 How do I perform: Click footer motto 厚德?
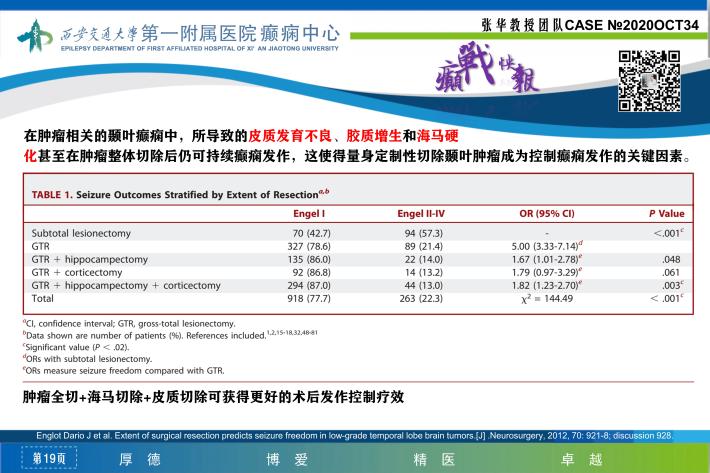pos(140,459)
